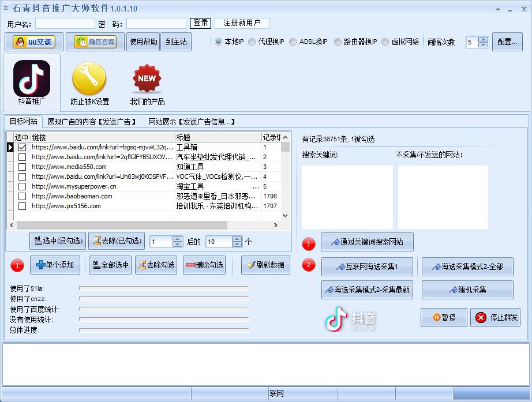Uncheck the 工具箱 row checkbox
532x402 pixels.
pyautogui.click(x=22, y=147)
